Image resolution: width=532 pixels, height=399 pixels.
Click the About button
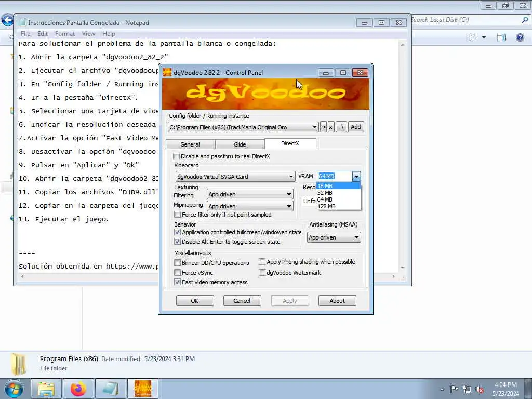click(x=337, y=301)
